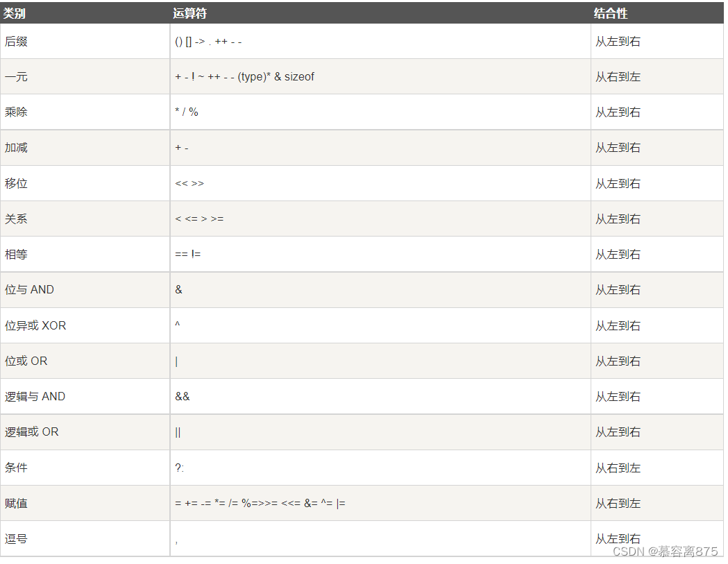Click 从右到左 in the 条件 row
Viewport: 728px width, 564px height.
click(x=618, y=468)
